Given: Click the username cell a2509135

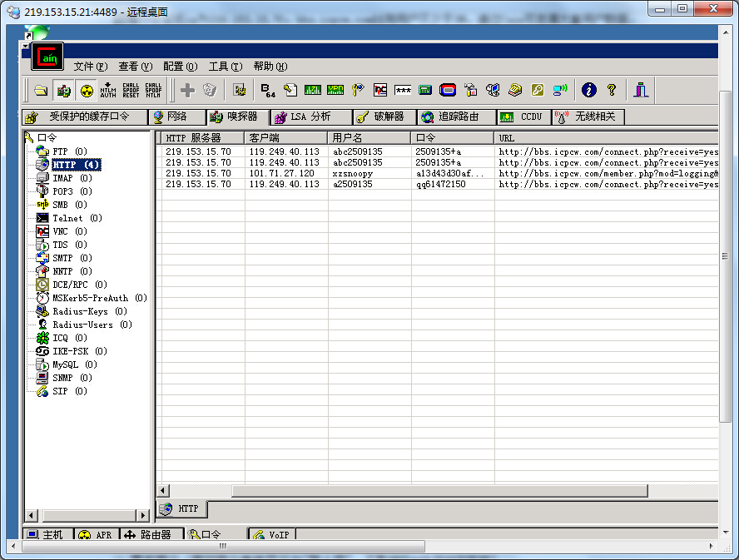Looking at the screenshot, I should [353, 184].
